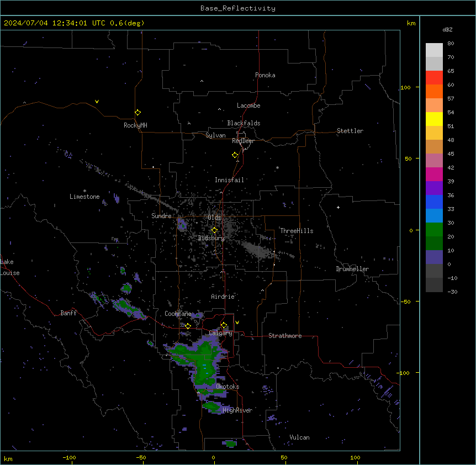The width and height of the screenshot is (476, 465).
Task: Select the Okotoks label
Action: [x=228, y=387]
